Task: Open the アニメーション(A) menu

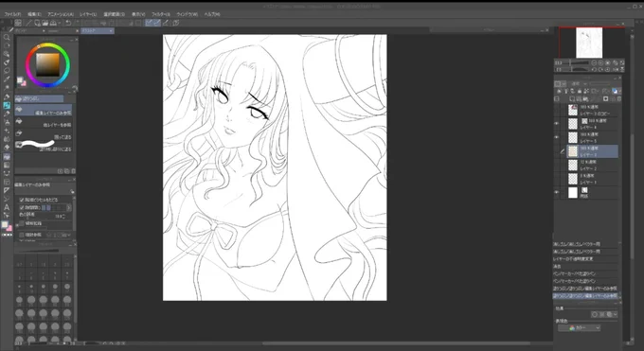Action: 61,14
